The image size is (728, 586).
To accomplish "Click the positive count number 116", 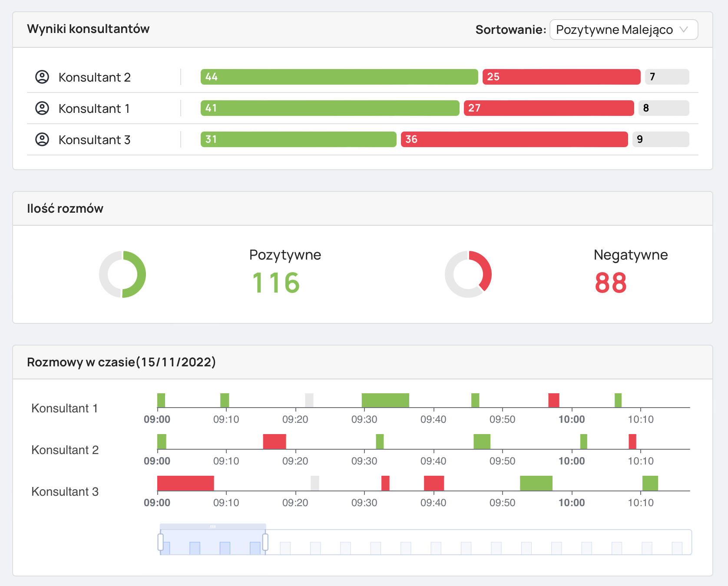I will 276,283.
